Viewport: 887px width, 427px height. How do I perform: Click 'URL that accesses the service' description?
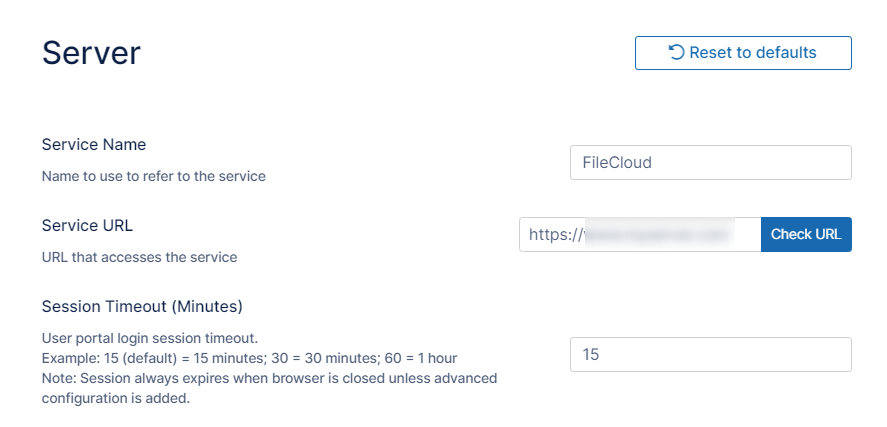(x=139, y=257)
